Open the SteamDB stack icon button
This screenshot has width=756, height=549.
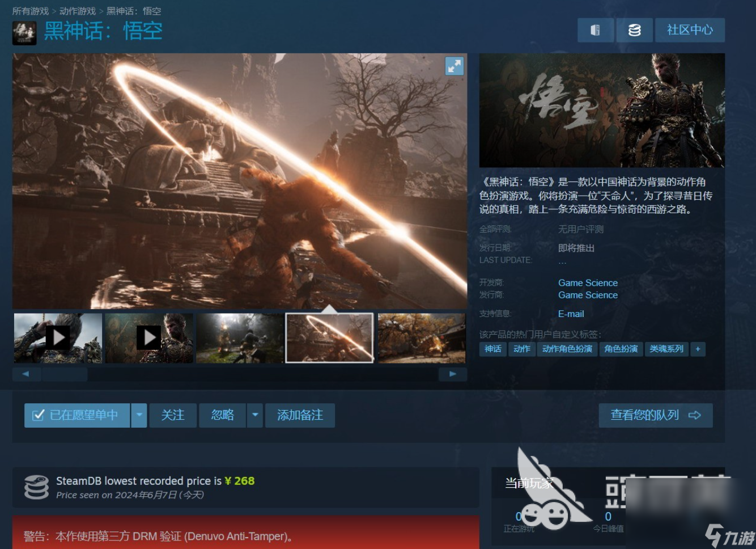tap(634, 30)
